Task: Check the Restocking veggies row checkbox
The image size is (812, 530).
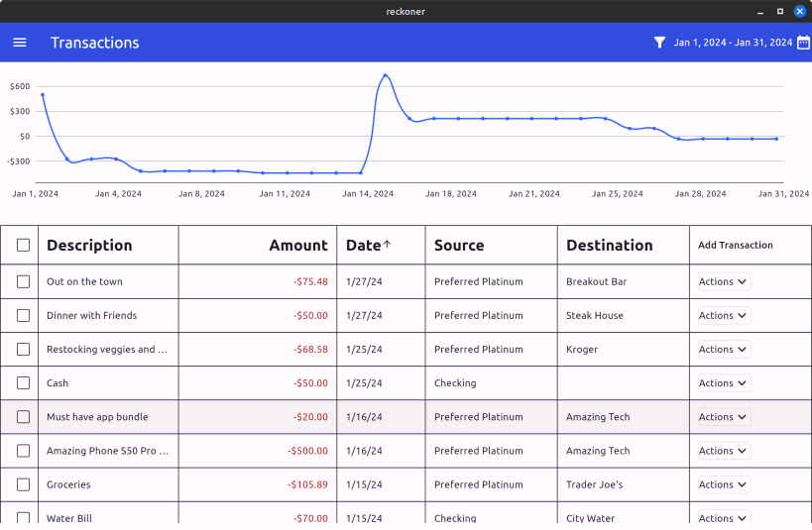Action: coord(24,350)
